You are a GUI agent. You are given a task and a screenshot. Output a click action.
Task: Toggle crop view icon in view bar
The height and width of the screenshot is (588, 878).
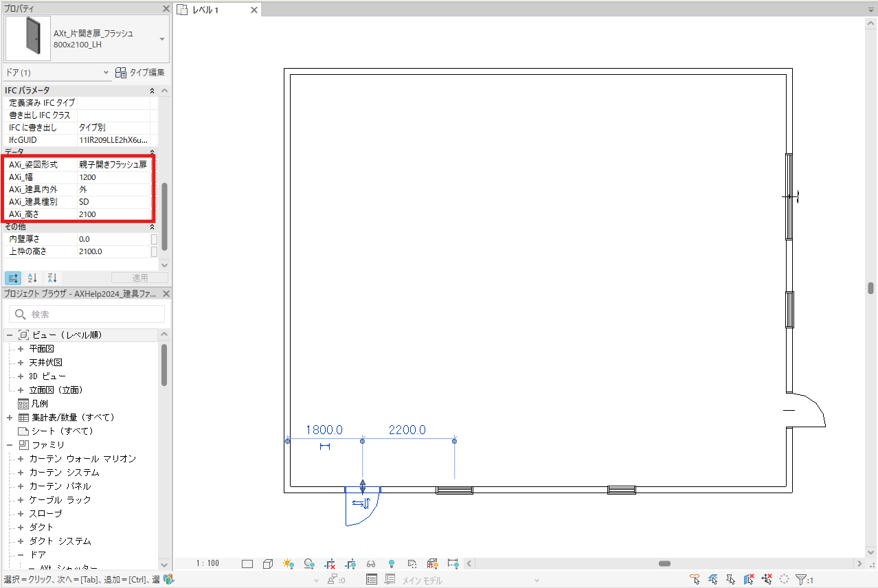tap(330, 564)
